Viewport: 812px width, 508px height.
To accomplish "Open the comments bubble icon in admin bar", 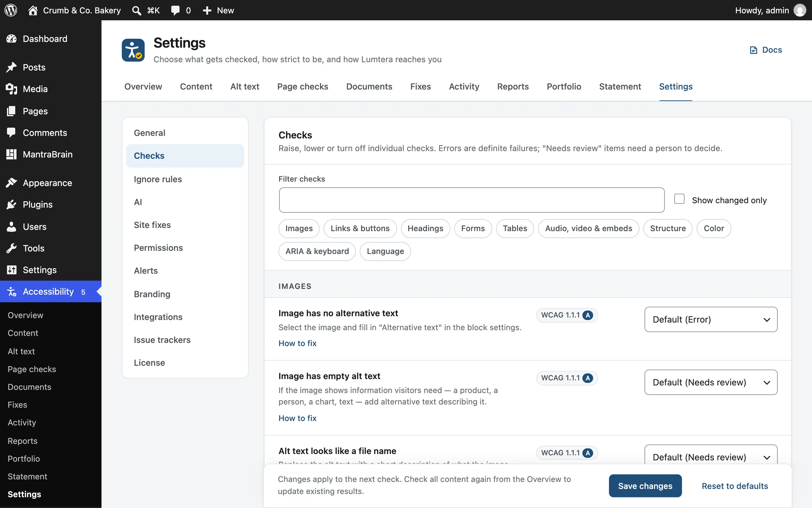I will point(175,10).
